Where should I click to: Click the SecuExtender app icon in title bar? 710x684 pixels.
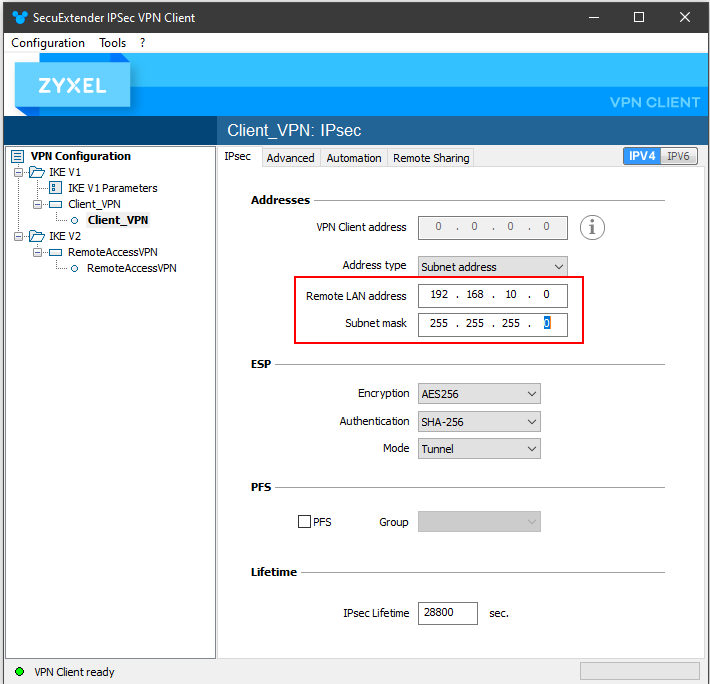(20, 18)
